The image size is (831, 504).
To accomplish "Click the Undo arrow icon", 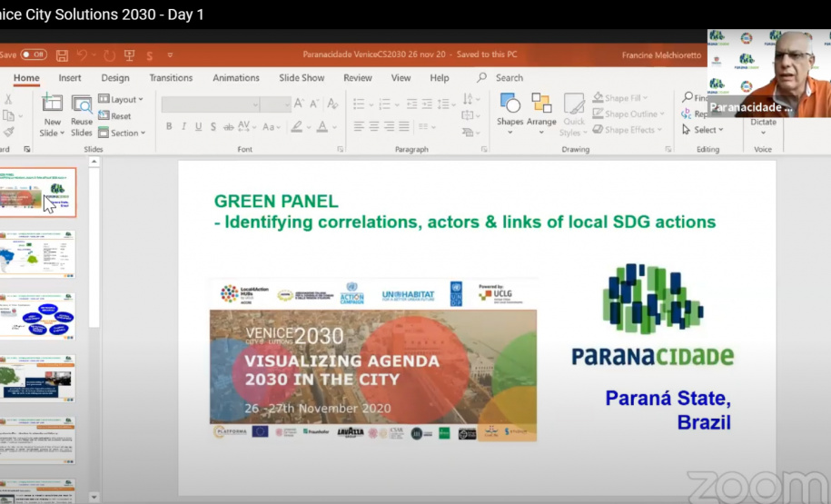I will [x=82, y=54].
